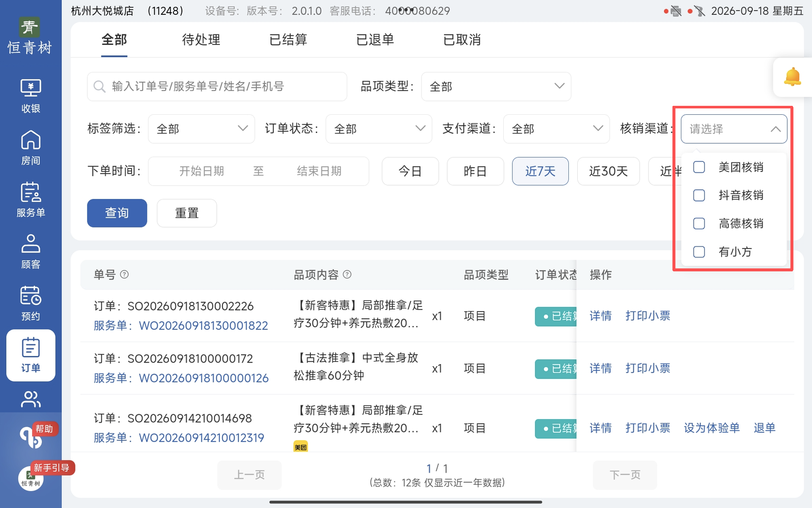
Task: Switch to the 待处理 tab
Action: click(201, 40)
